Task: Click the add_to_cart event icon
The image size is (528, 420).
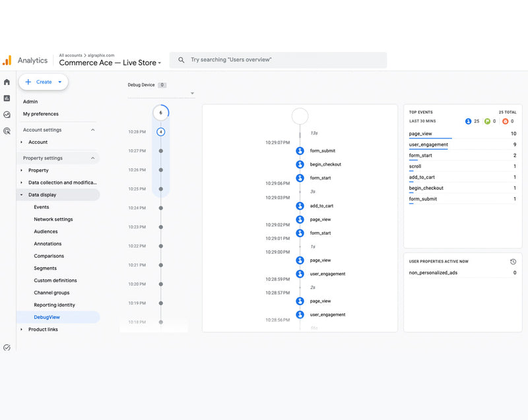Action: (300, 206)
